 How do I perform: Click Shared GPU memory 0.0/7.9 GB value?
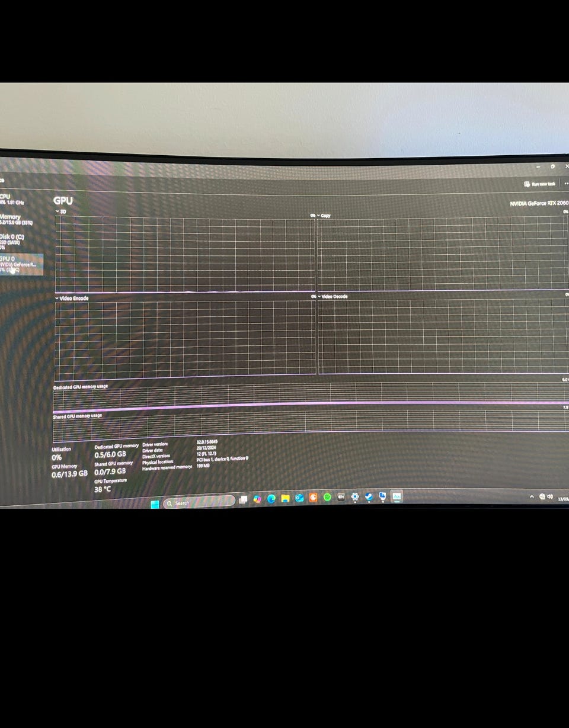(x=110, y=472)
